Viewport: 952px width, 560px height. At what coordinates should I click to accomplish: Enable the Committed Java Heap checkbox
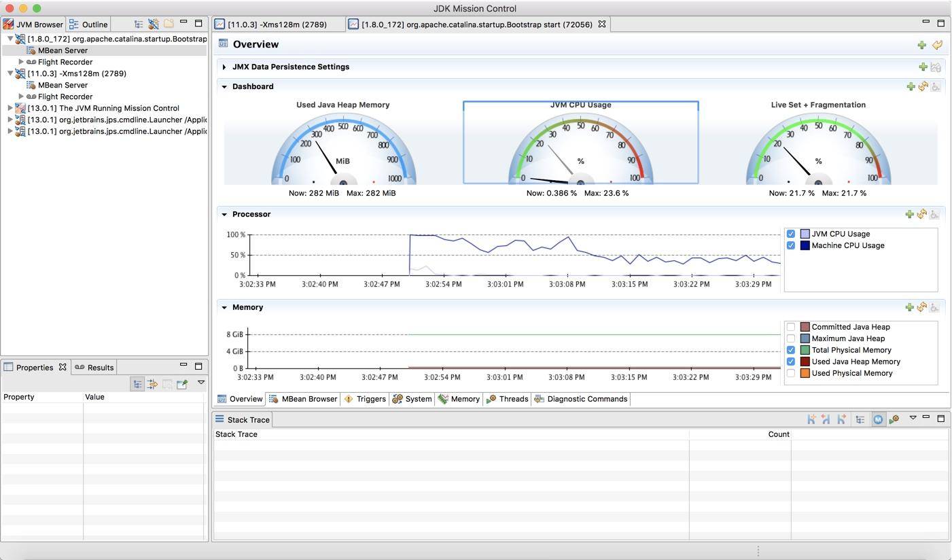(x=791, y=327)
